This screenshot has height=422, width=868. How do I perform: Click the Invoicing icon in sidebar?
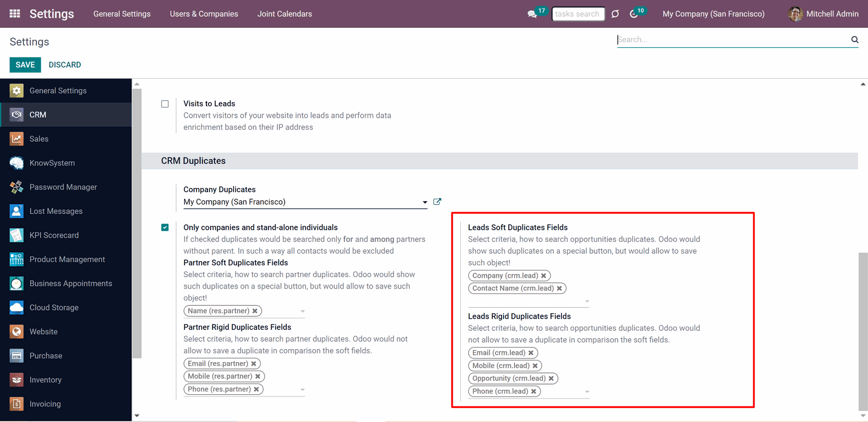pyautogui.click(x=17, y=404)
